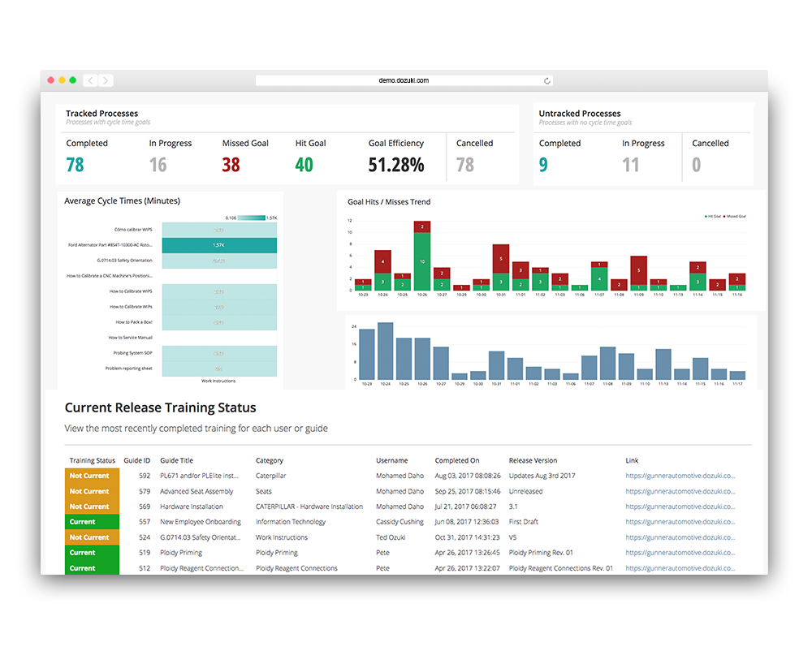Sort table by Guide ID column header
Screen dimensions: 812x651
(136, 461)
